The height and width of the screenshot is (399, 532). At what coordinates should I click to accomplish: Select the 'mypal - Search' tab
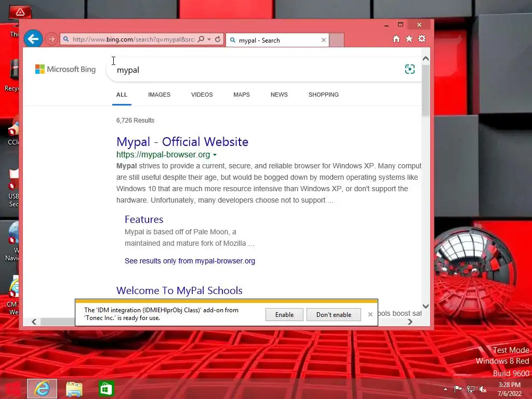click(x=277, y=40)
